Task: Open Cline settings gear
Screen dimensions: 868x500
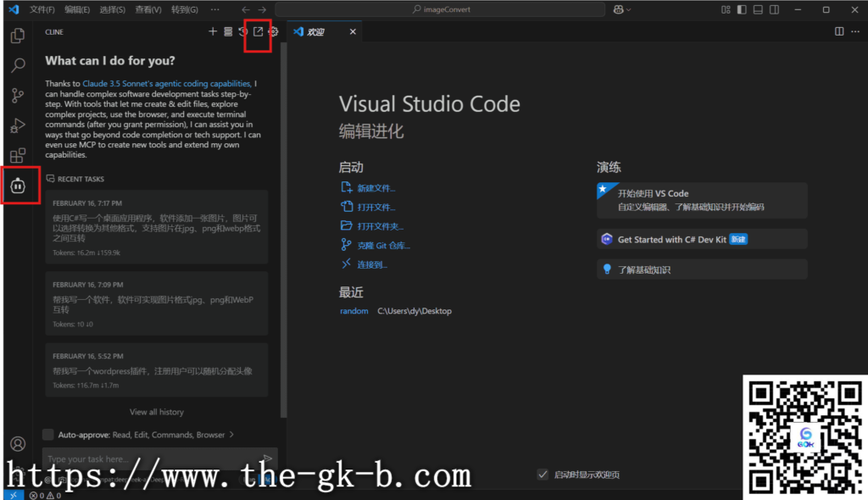Action: (274, 31)
